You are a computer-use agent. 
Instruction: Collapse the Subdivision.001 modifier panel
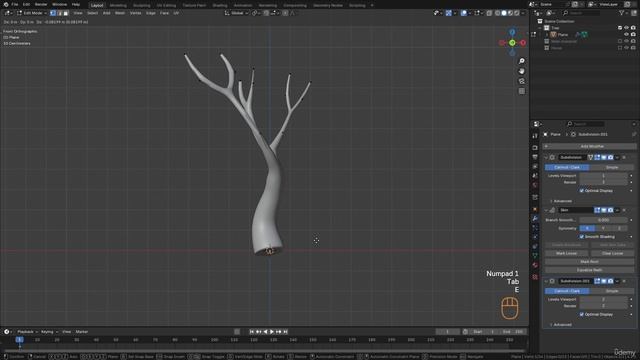click(546, 281)
